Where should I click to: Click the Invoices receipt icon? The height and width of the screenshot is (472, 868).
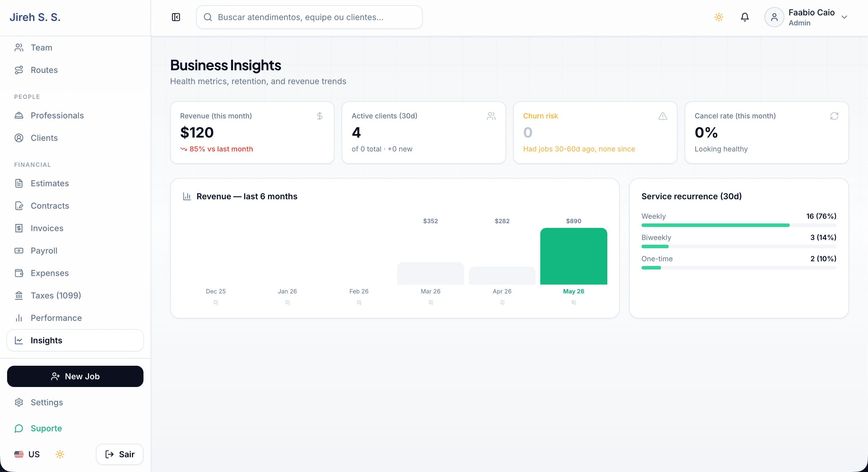tap(19, 228)
